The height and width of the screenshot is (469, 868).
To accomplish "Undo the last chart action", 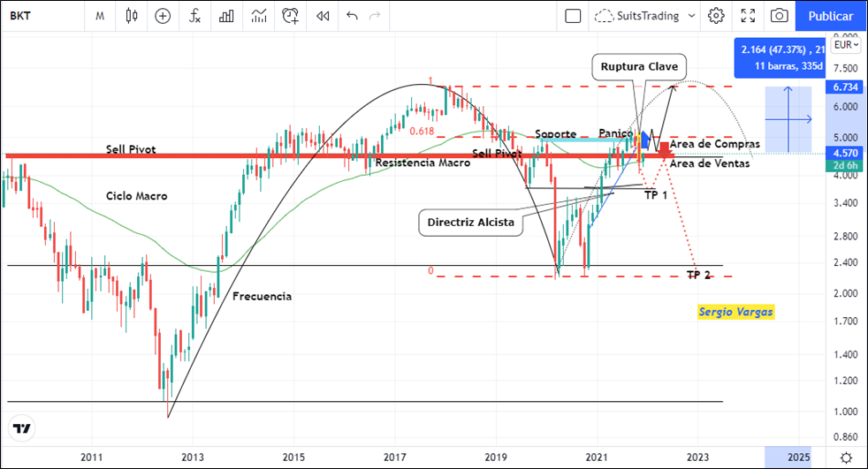I will click(353, 16).
